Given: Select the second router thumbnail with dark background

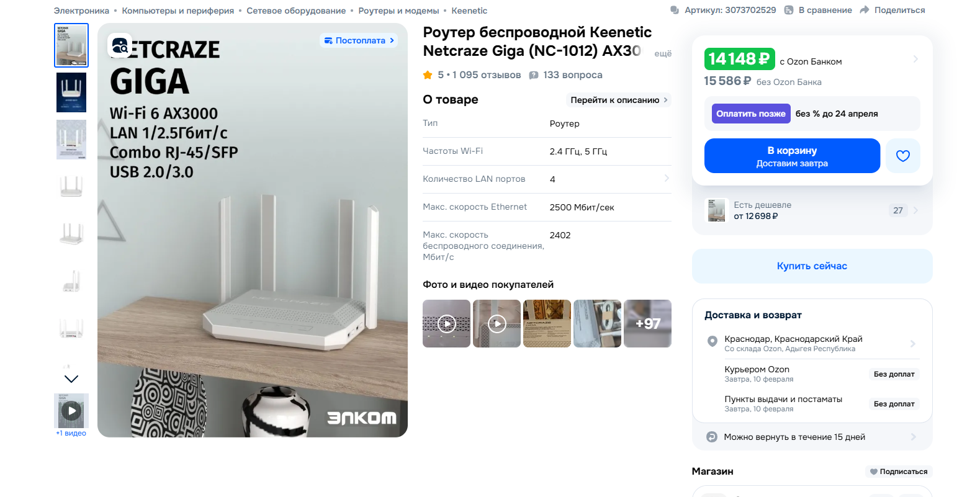Looking at the screenshot, I should pos(71,92).
